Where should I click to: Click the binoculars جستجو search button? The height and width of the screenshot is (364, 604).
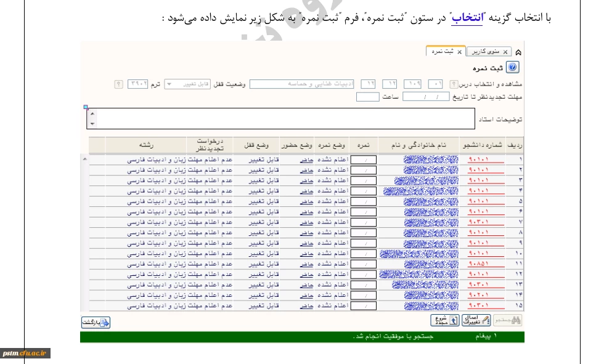509,320
